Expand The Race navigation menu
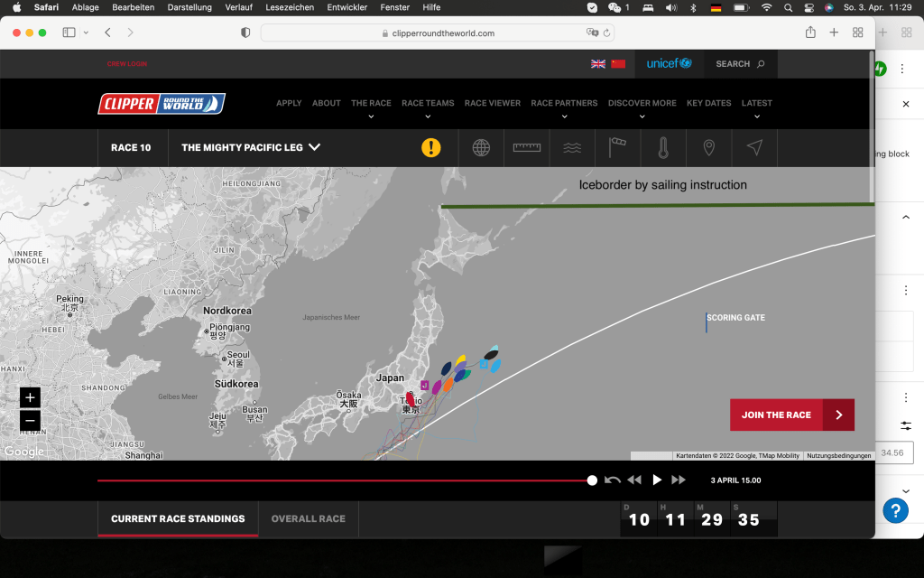The image size is (924, 578). click(x=371, y=107)
